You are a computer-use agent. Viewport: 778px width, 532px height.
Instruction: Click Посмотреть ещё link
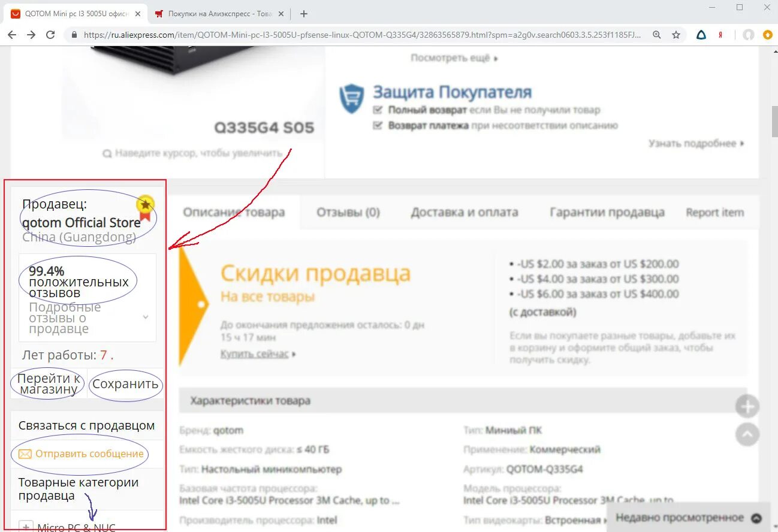(x=454, y=58)
